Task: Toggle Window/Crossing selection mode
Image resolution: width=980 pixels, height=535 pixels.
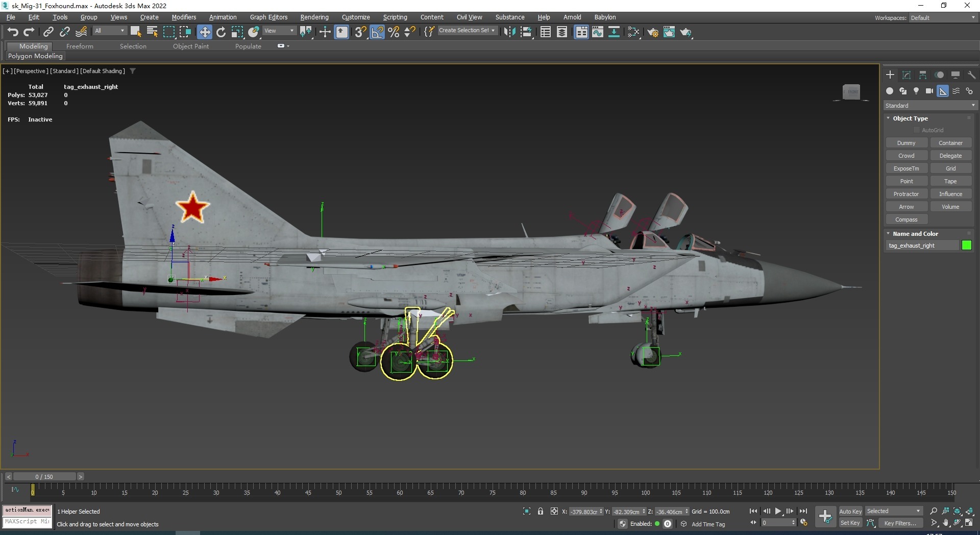Action: click(185, 32)
